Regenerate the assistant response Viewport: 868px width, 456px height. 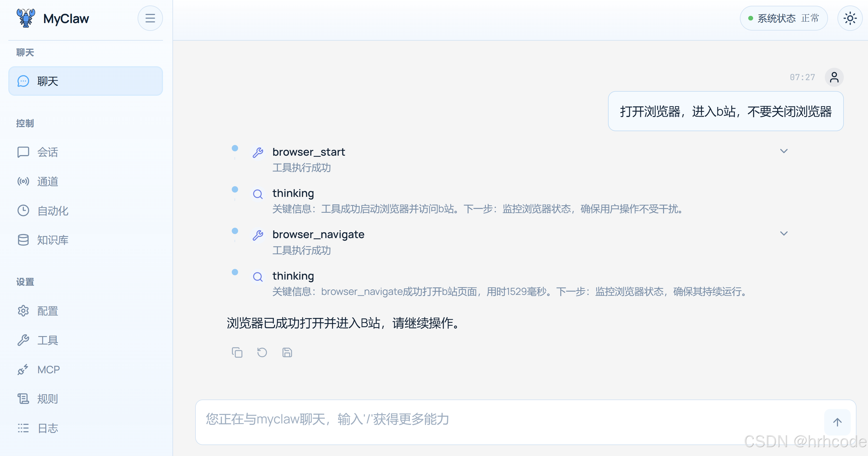(262, 353)
